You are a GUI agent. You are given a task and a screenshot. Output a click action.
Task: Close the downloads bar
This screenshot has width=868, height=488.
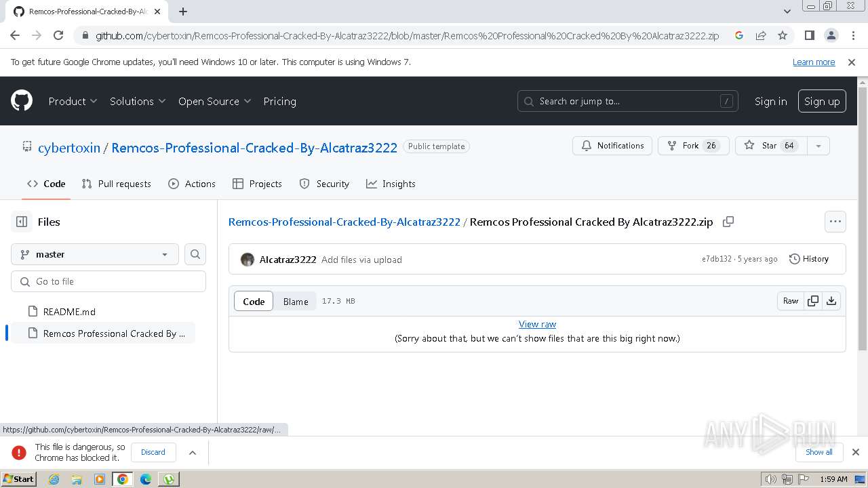coord(856,452)
